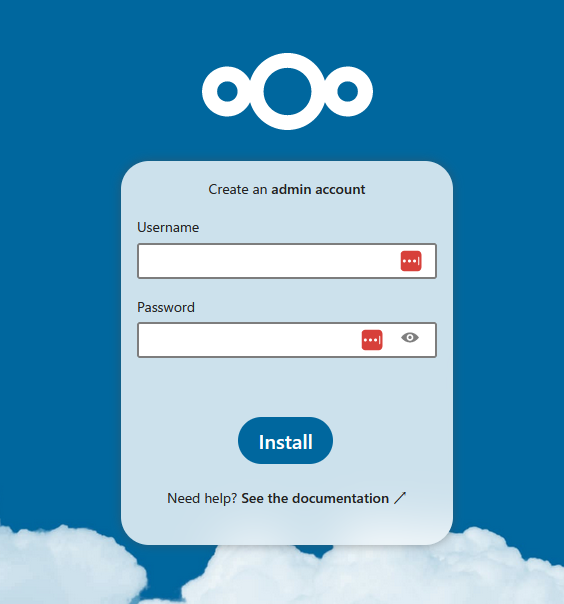Click the Username label
The width and height of the screenshot is (564, 604).
(x=168, y=227)
